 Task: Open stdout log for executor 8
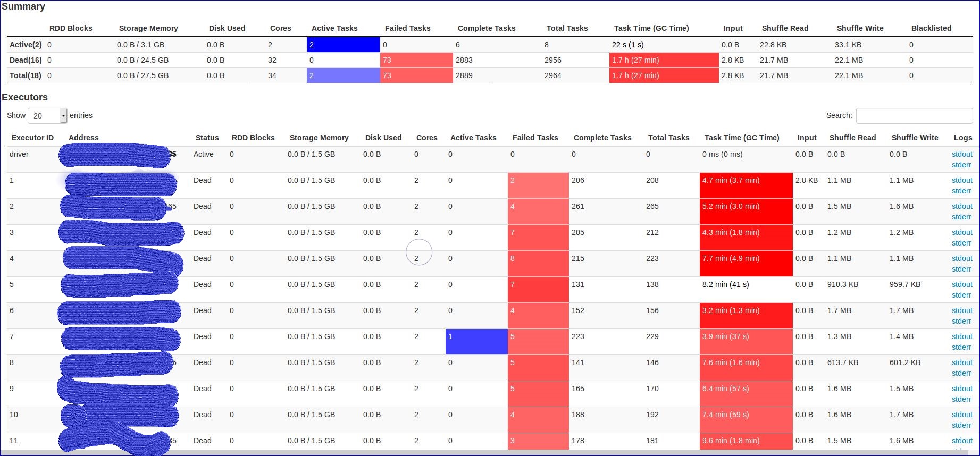(x=962, y=362)
